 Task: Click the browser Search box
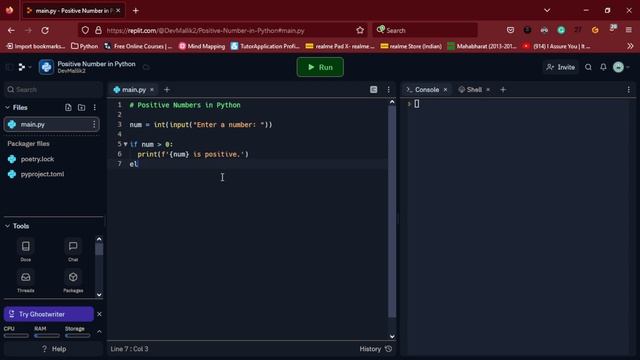[x=425, y=30]
